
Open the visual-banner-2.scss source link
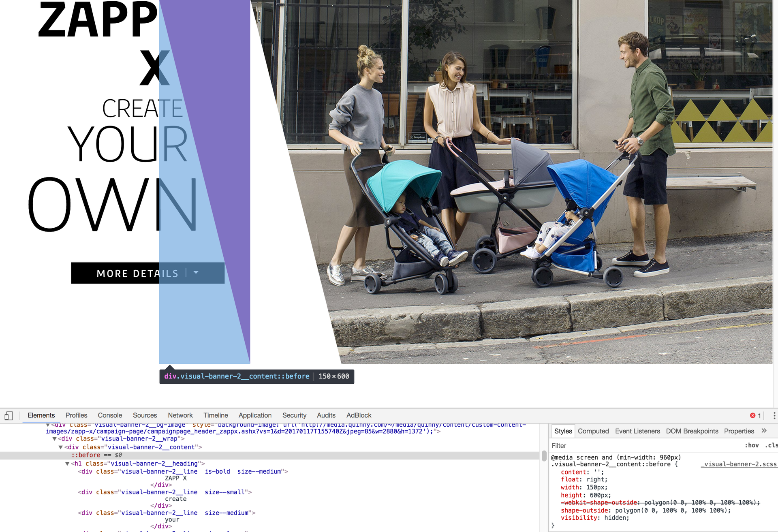point(740,464)
